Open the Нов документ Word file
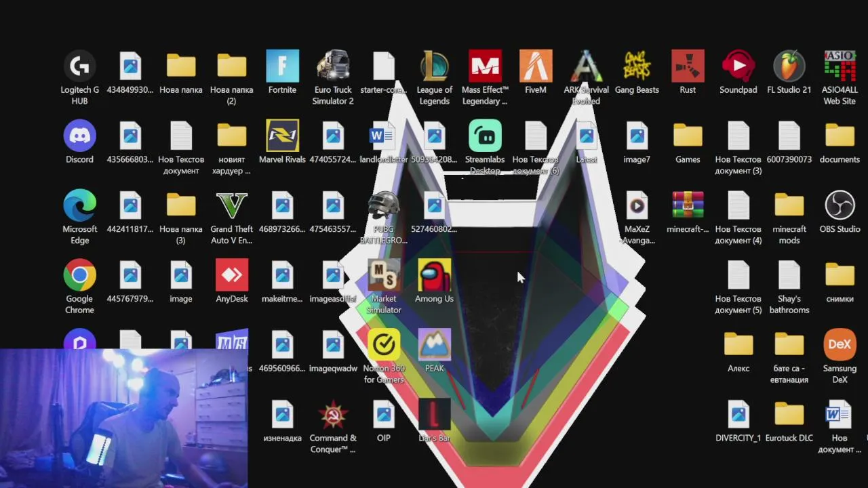The height and width of the screenshot is (488, 868). pyautogui.click(x=840, y=426)
